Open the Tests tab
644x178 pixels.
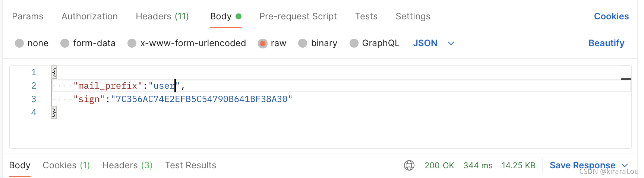coord(366,16)
